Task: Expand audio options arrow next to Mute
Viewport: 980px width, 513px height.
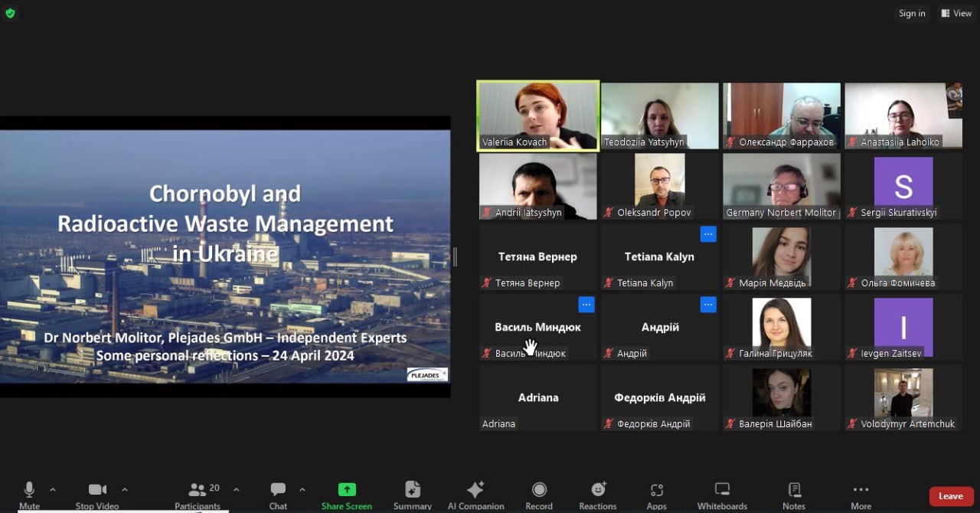Action: [x=53, y=489]
